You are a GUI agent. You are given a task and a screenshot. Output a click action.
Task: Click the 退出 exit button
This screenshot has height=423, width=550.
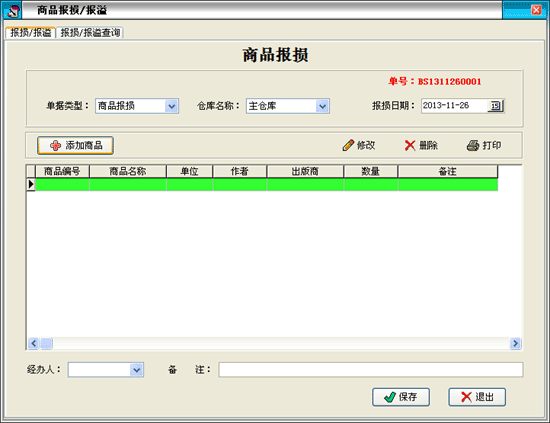(x=477, y=397)
